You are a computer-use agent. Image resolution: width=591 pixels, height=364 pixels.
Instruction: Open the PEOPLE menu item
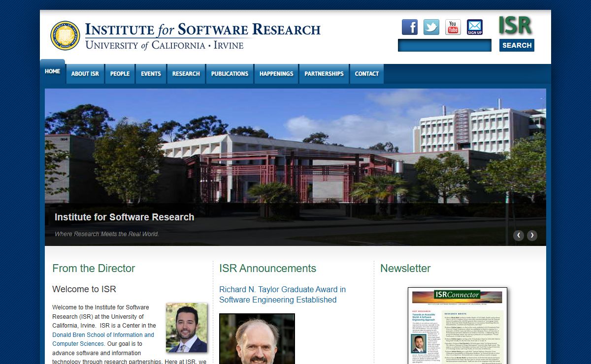coord(120,74)
